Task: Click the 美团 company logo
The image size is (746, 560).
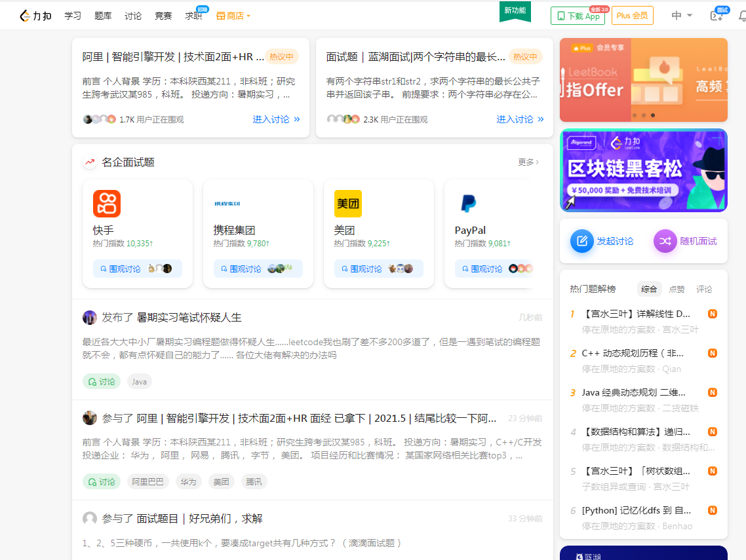Action: (x=348, y=204)
